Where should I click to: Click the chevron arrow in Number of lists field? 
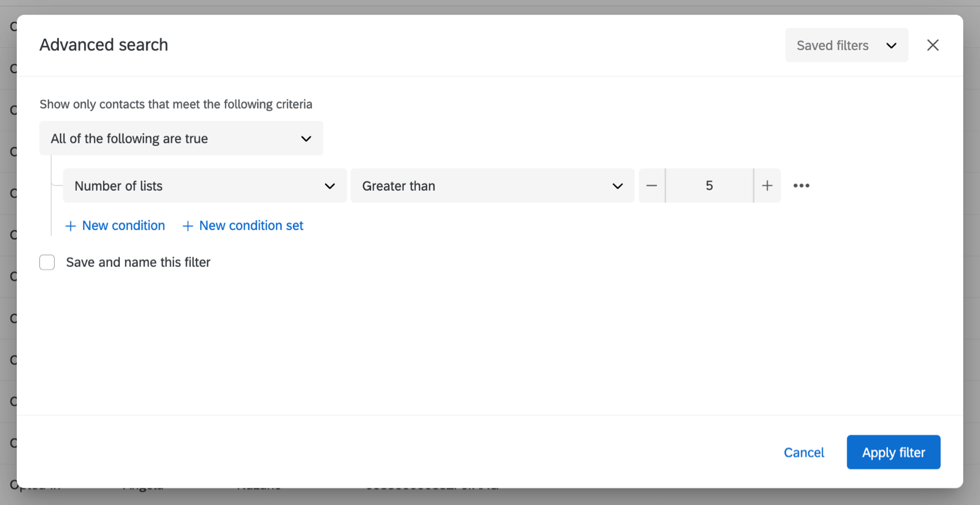[330, 186]
